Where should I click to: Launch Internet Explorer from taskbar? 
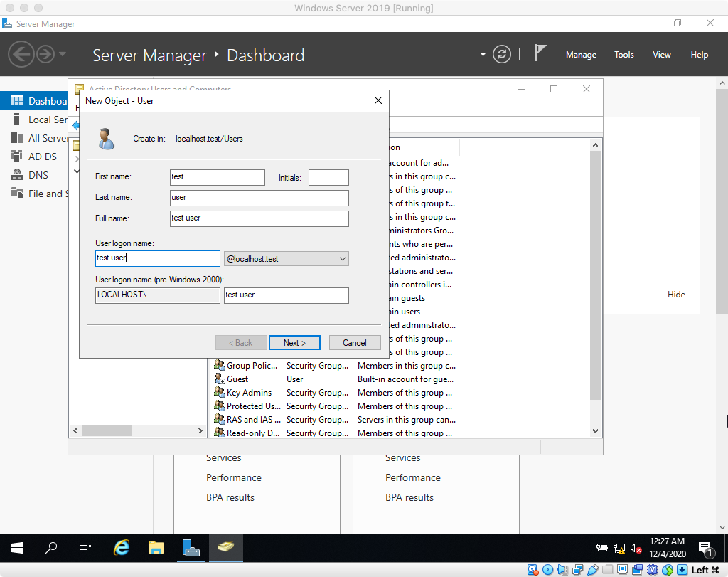[121, 548]
